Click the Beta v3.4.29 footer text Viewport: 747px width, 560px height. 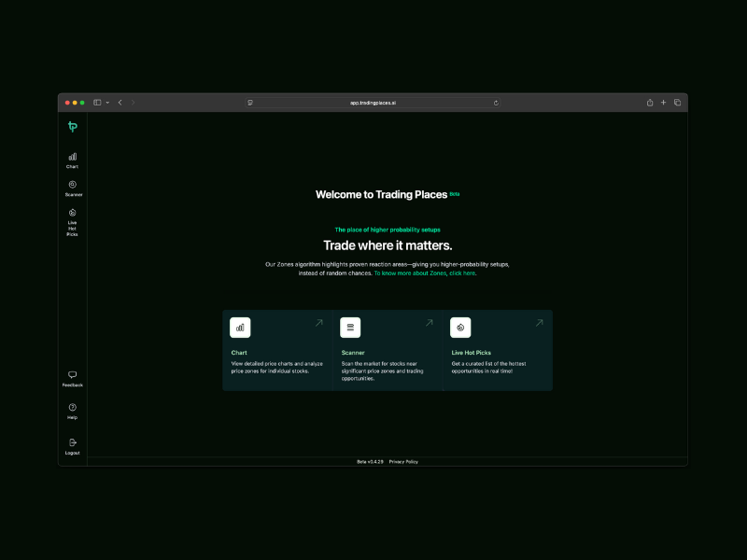(370, 461)
